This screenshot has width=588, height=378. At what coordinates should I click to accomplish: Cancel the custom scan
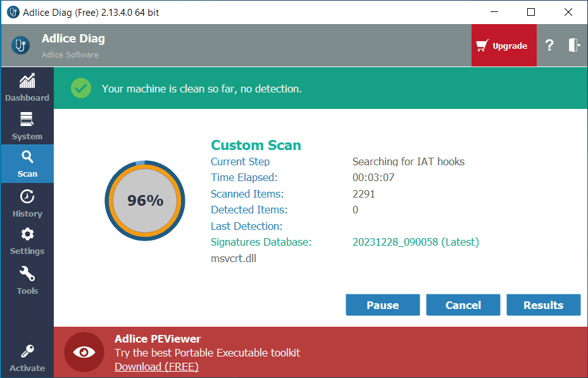(x=463, y=305)
